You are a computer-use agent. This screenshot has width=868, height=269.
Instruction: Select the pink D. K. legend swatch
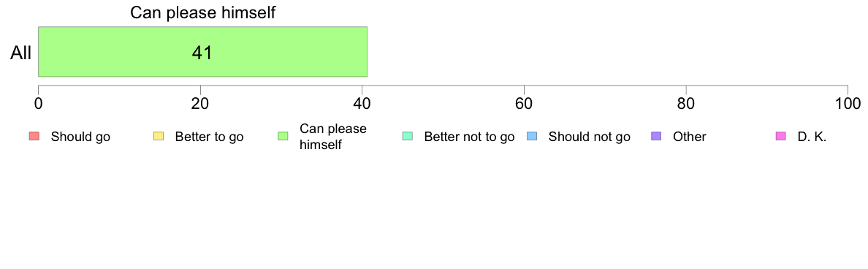781,137
